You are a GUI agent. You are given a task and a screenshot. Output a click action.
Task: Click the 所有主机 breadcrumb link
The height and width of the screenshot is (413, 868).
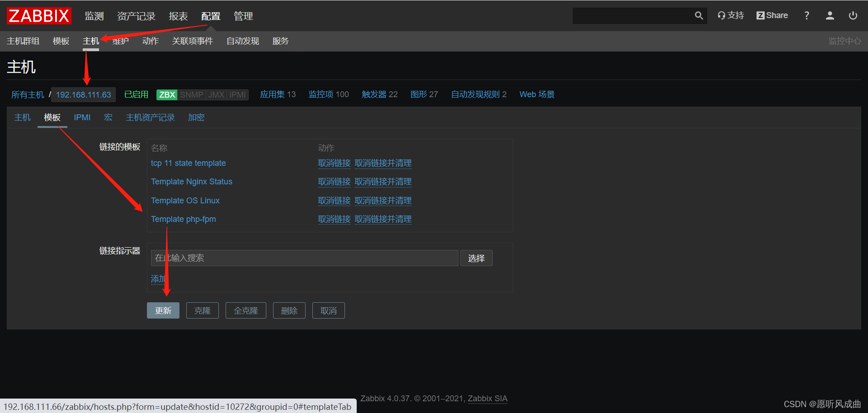(x=28, y=94)
